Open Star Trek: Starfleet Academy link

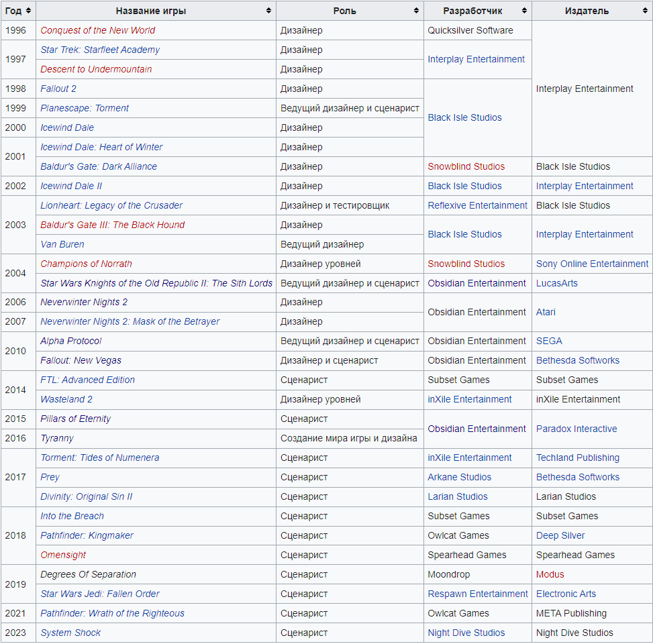(x=100, y=50)
